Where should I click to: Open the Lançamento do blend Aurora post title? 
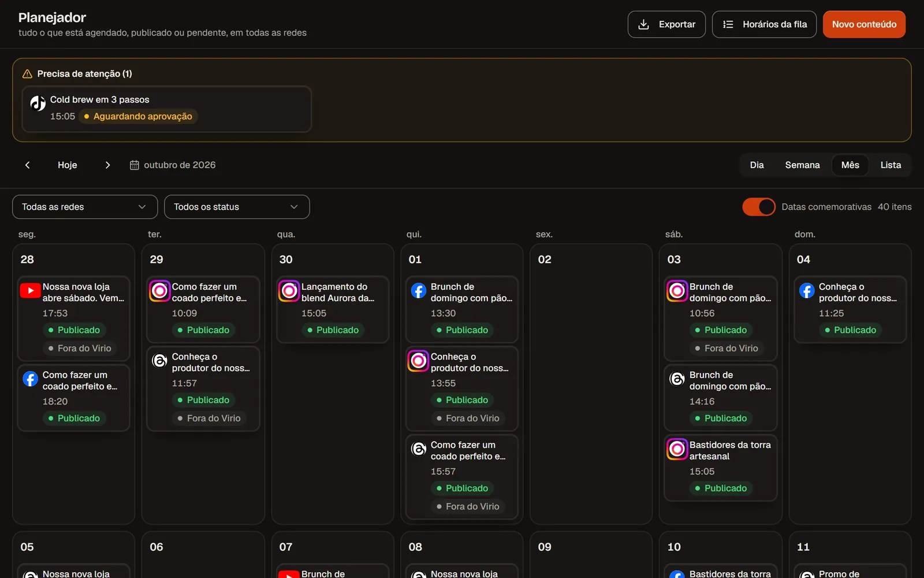[x=338, y=292]
